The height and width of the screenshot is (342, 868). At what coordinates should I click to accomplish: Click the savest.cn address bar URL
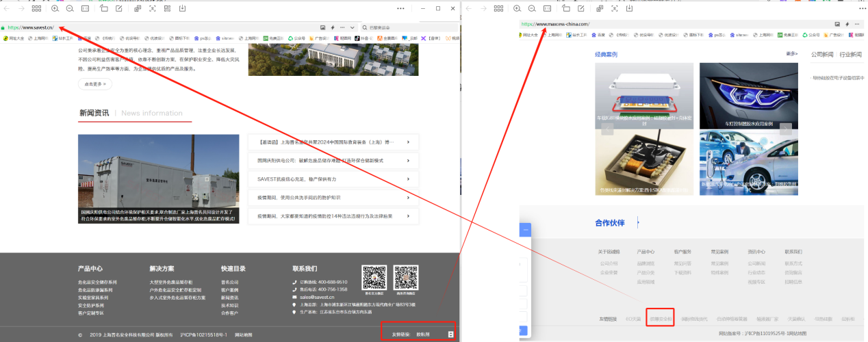pyautogui.click(x=30, y=27)
